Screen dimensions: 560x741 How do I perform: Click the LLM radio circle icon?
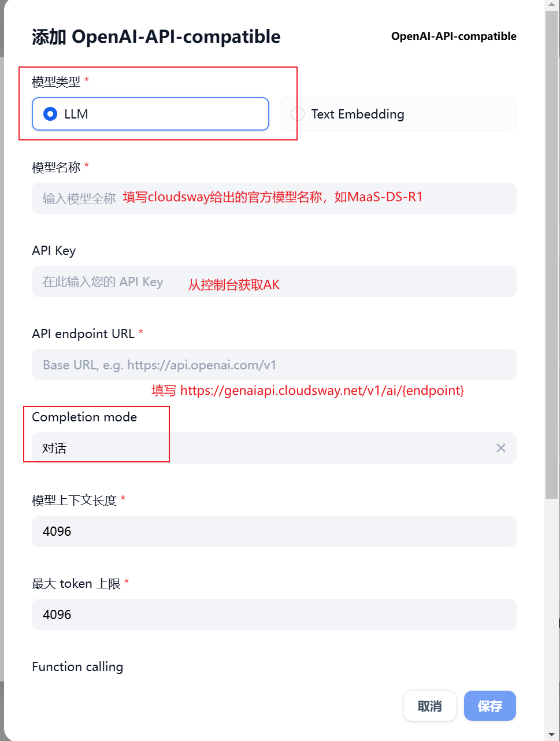click(50, 114)
